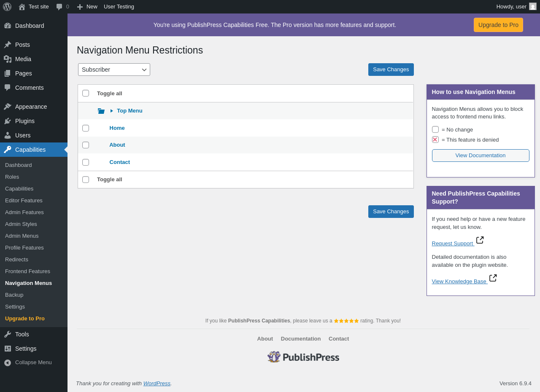Click the Version 6.9.4 text
The width and height of the screenshot is (540, 392).
pos(516,384)
